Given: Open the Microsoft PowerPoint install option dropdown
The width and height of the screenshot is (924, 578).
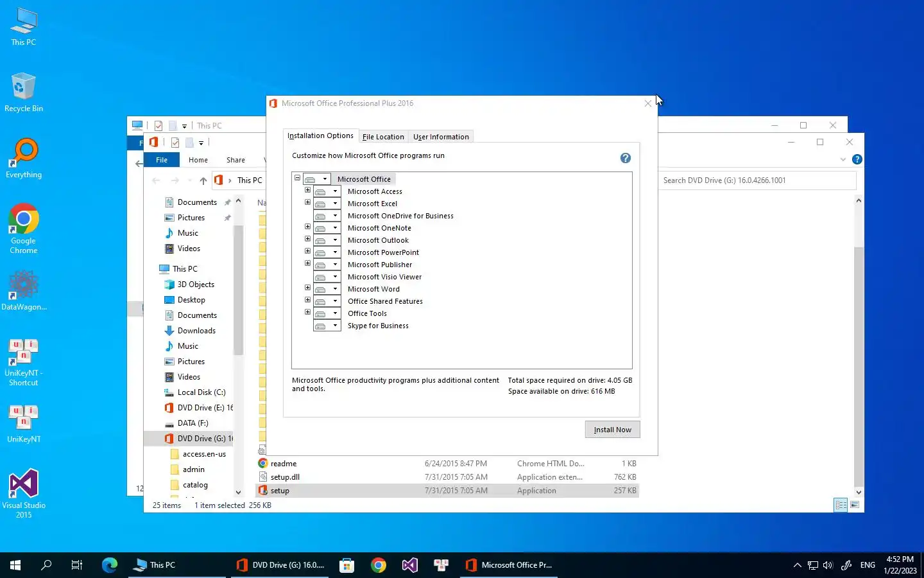Looking at the screenshot, I should point(327,252).
